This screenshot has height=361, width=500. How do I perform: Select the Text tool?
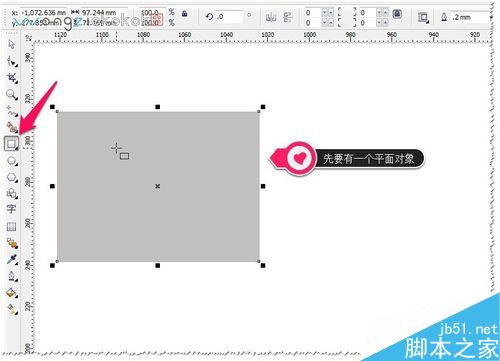11,209
